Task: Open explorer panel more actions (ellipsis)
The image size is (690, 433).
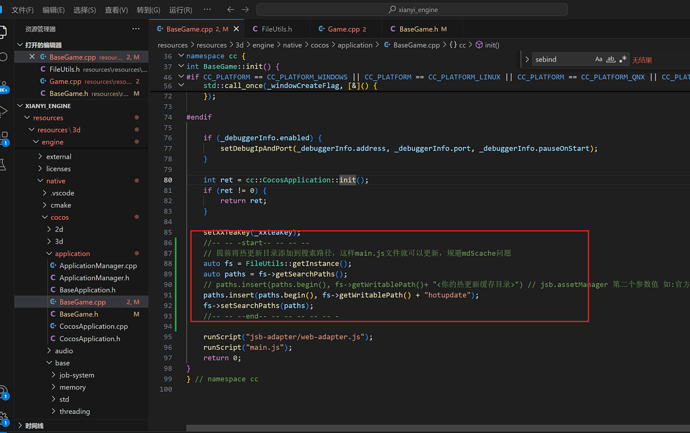Action: 136,29
